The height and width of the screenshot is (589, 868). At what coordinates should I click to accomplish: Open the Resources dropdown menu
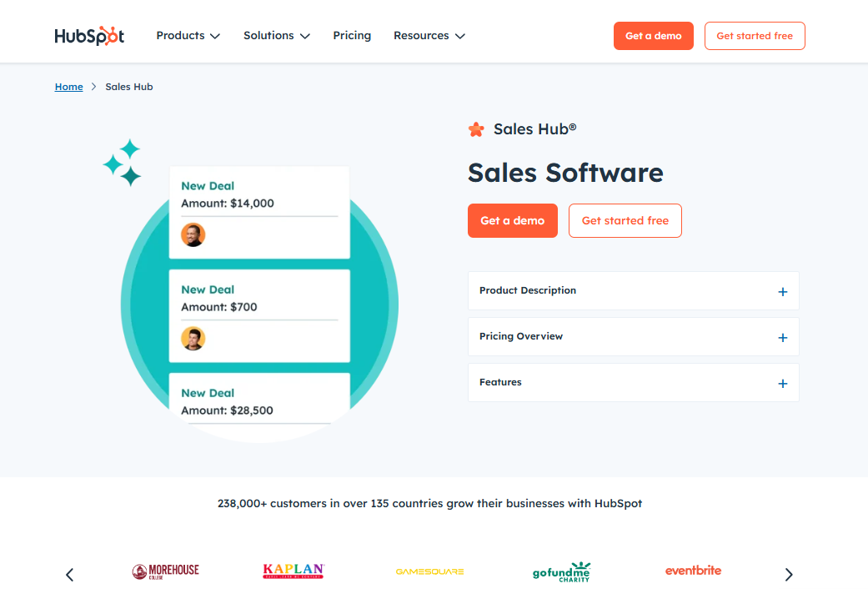[429, 36]
